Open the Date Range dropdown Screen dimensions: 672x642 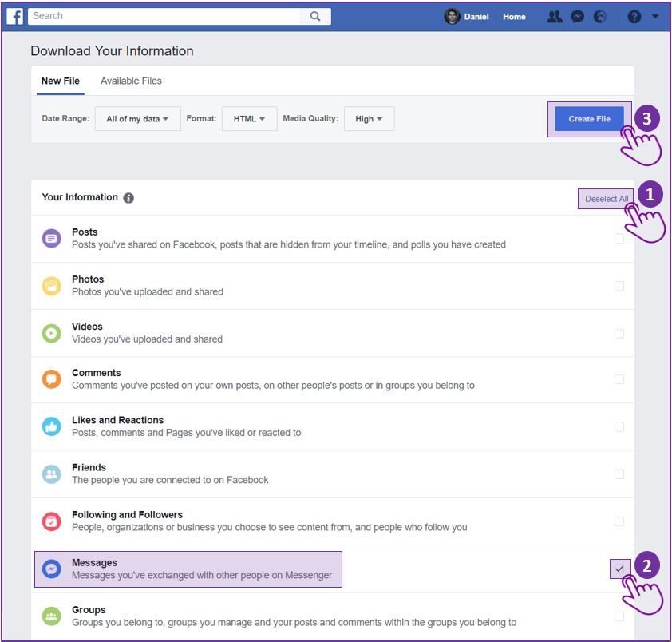pos(136,118)
